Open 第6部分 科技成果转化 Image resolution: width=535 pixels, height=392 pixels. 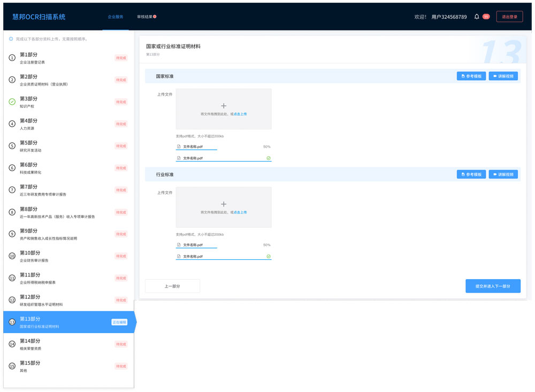68,168
